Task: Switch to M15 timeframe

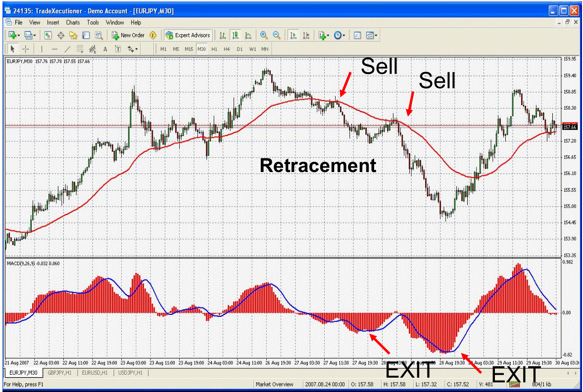Action: click(x=189, y=49)
